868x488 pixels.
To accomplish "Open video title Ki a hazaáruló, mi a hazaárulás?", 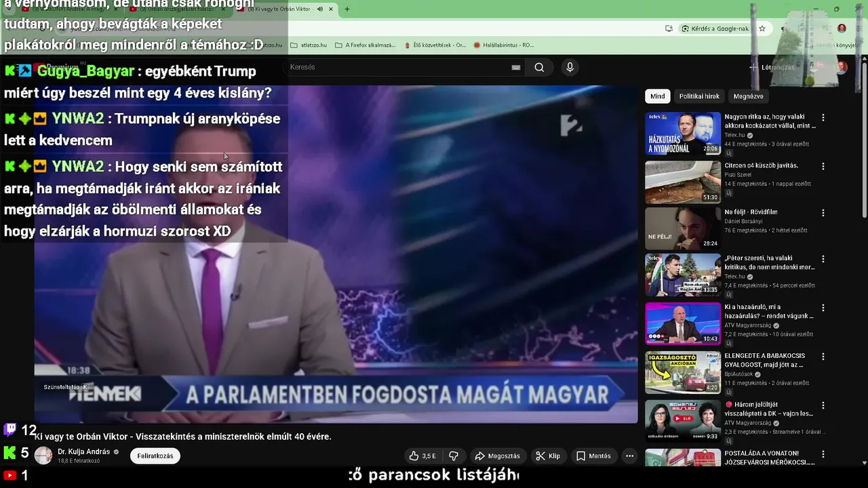I will pyautogui.click(x=769, y=311).
